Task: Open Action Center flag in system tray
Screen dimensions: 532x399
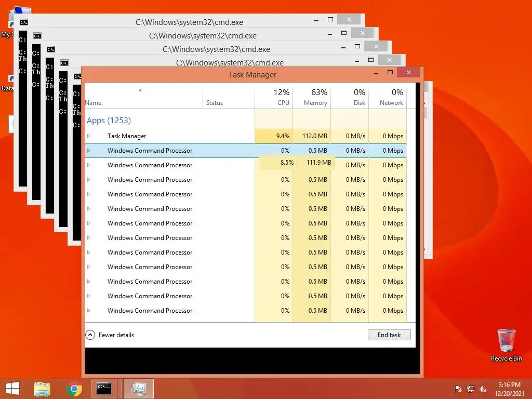Action: click(458, 389)
